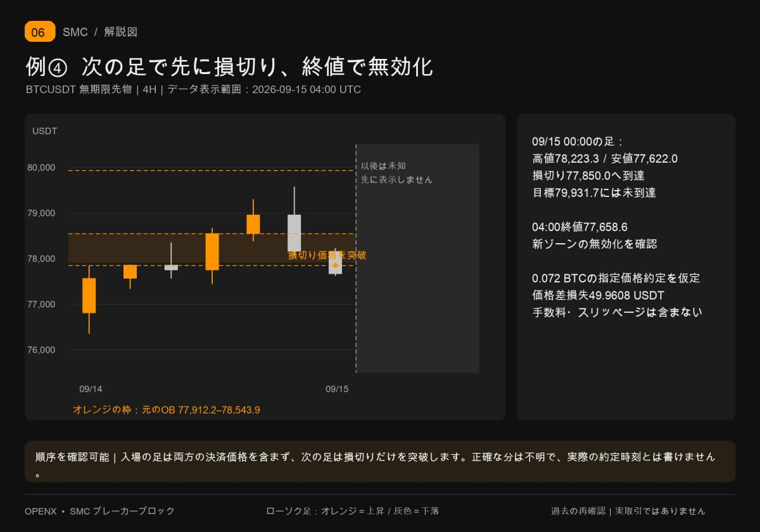760x532 pixels.
Task: Click the footer 過去の再確認 | 実取引ではありません
Action: [x=628, y=511]
